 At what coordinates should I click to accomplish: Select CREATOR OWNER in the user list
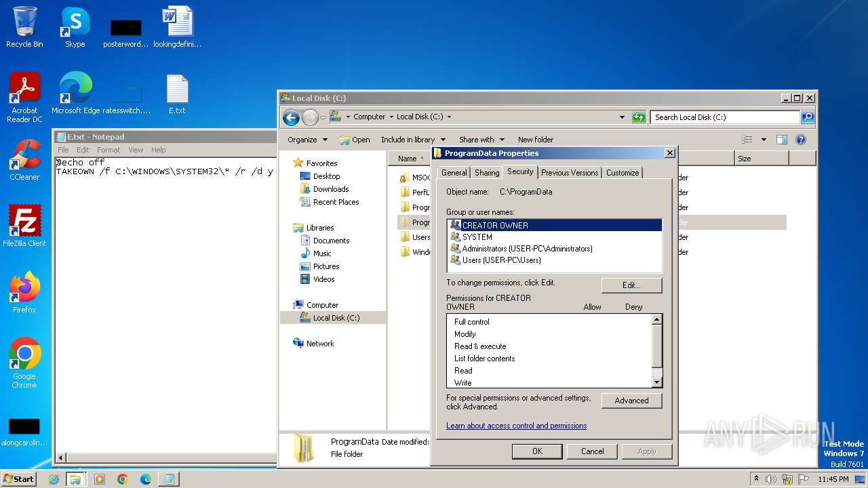tap(555, 226)
